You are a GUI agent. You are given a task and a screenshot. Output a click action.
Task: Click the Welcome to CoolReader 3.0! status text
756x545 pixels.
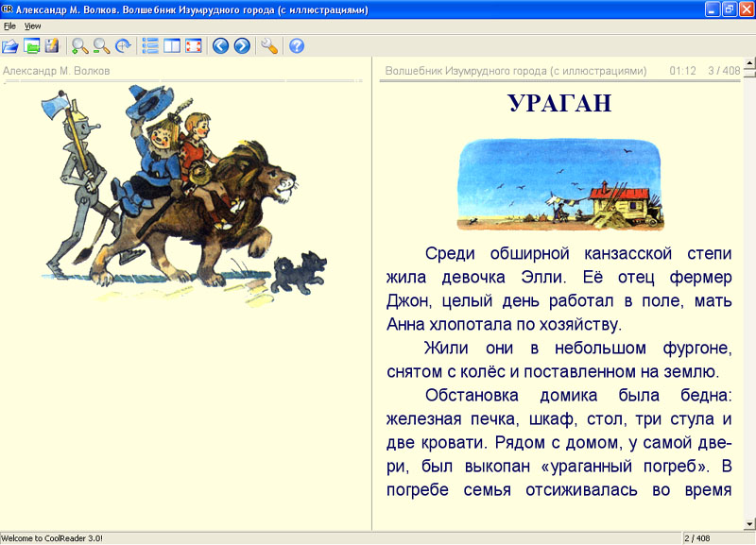[x=52, y=538]
